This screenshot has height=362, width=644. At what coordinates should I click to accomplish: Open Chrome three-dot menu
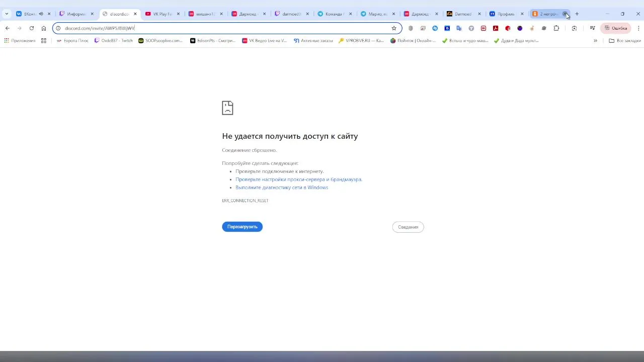[x=638, y=28]
